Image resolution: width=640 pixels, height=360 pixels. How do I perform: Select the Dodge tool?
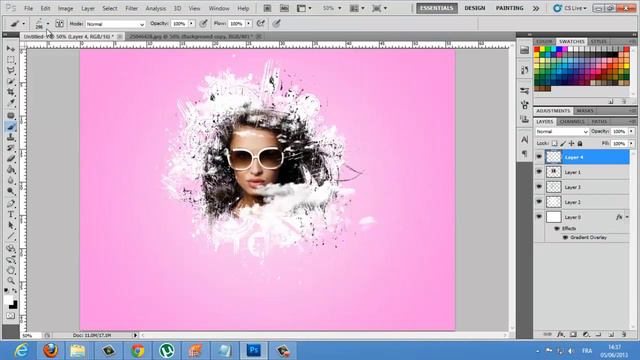[x=11, y=192]
